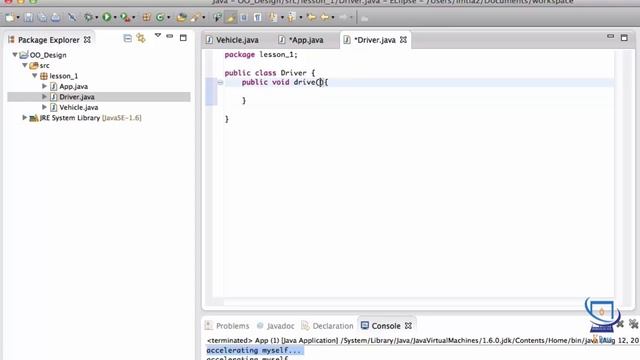The image size is (640, 360).
Task: Select Driver.java in Package Explorer
Action: pyautogui.click(x=77, y=97)
